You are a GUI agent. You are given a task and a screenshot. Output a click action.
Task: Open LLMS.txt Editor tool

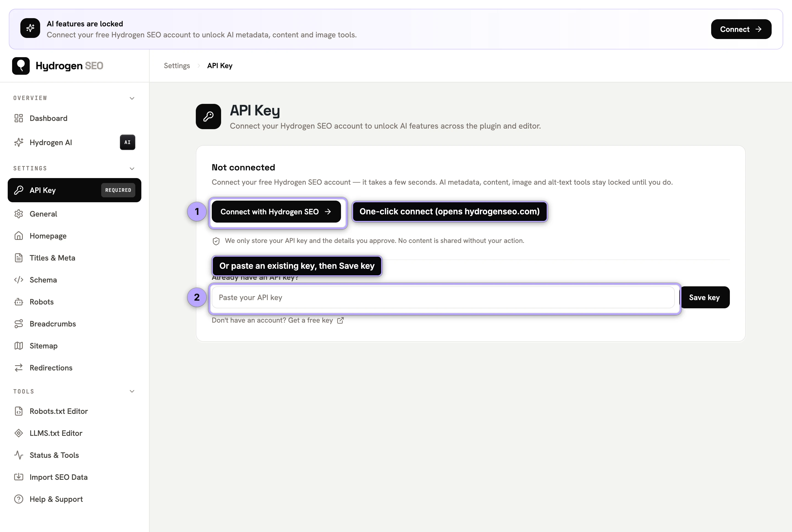pyautogui.click(x=56, y=433)
